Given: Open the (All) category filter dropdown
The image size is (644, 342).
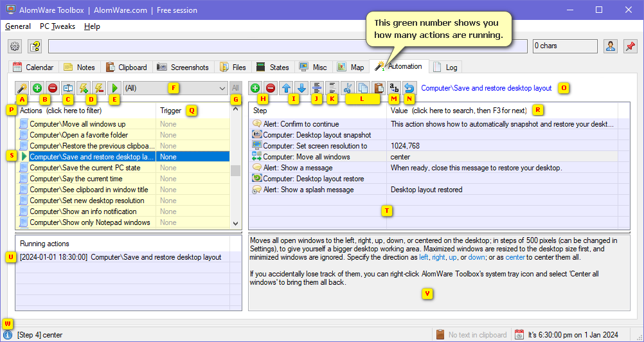Looking at the screenshot, I should pyautogui.click(x=175, y=88).
